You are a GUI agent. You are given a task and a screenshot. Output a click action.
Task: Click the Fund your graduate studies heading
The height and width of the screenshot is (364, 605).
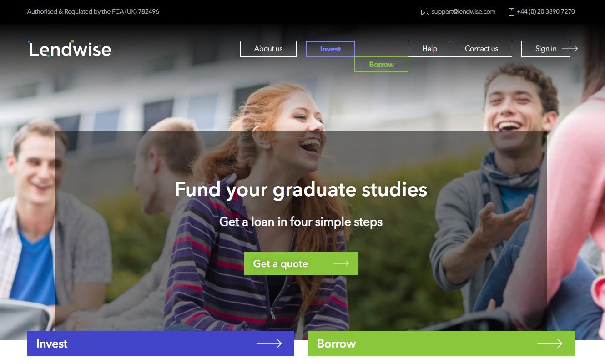click(x=301, y=189)
